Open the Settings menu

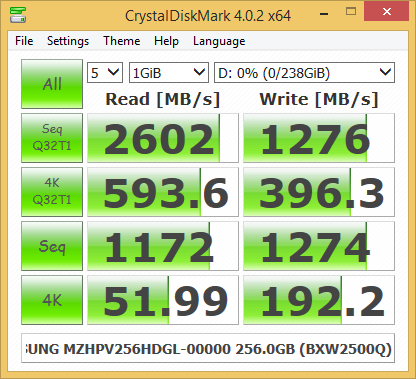[x=68, y=41]
